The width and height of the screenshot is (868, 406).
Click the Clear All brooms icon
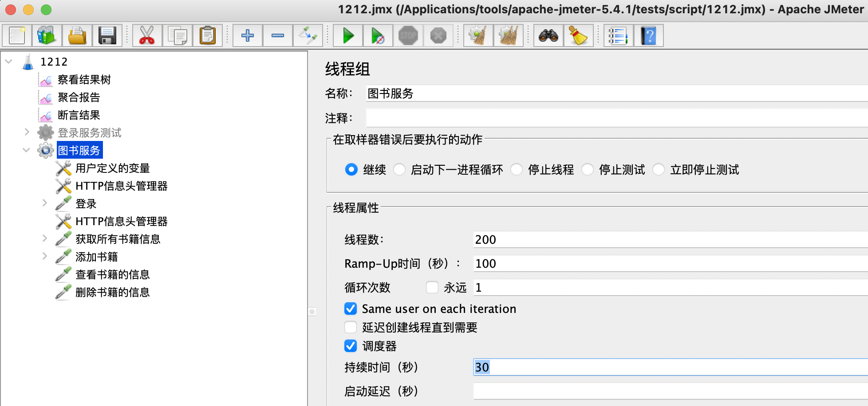[x=508, y=35]
